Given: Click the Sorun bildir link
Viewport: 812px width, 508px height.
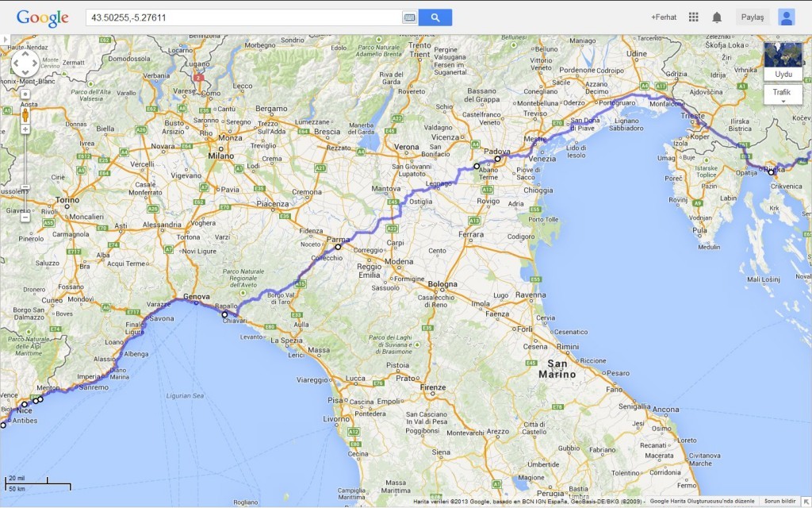Looking at the screenshot, I should 779,502.
